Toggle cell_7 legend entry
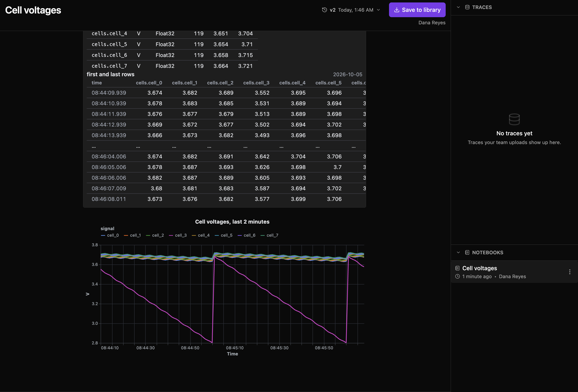Viewport: 578px width, 392px height. pos(269,235)
